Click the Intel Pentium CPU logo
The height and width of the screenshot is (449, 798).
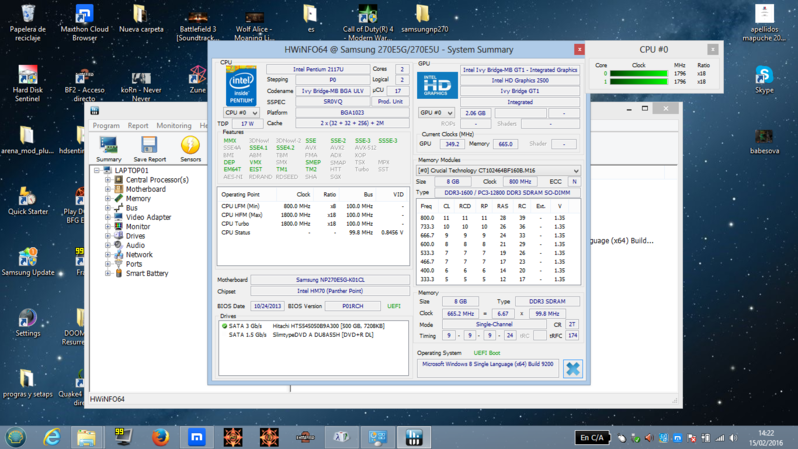tap(241, 86)
